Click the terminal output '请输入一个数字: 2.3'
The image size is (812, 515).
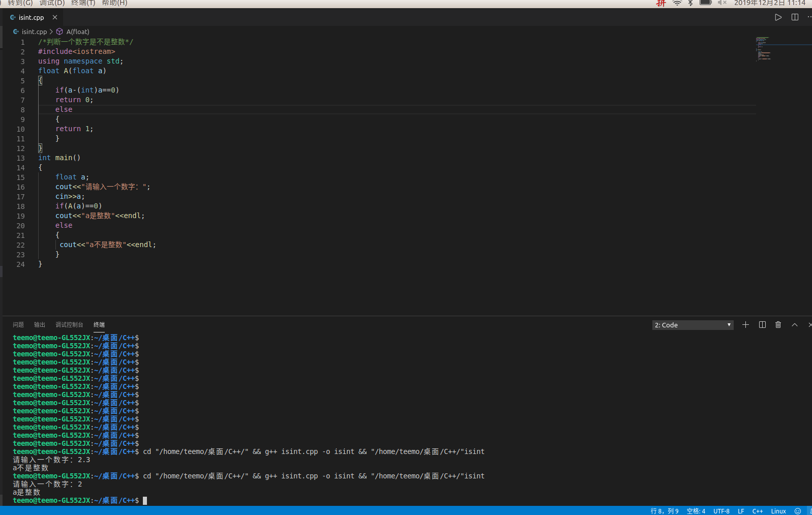pos(51,460)
